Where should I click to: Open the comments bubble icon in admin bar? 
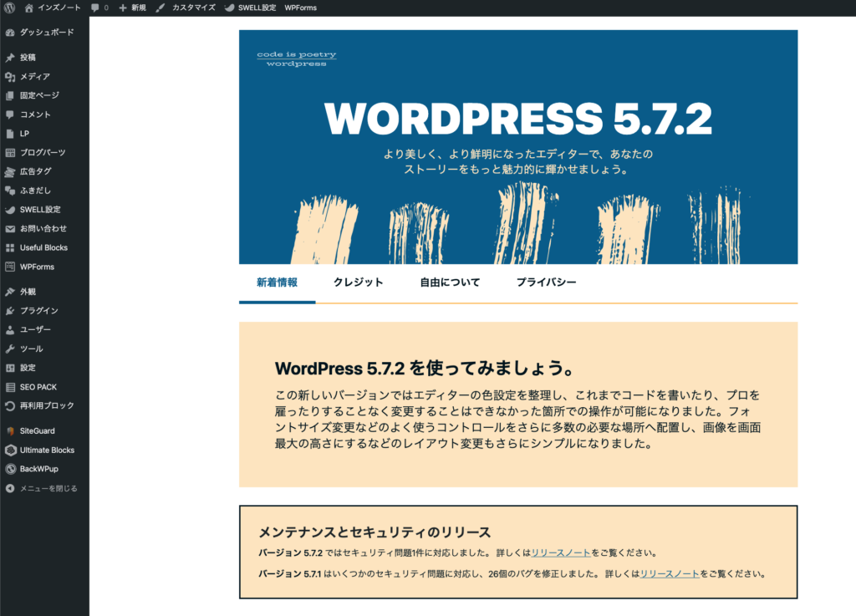click(95, 8)
